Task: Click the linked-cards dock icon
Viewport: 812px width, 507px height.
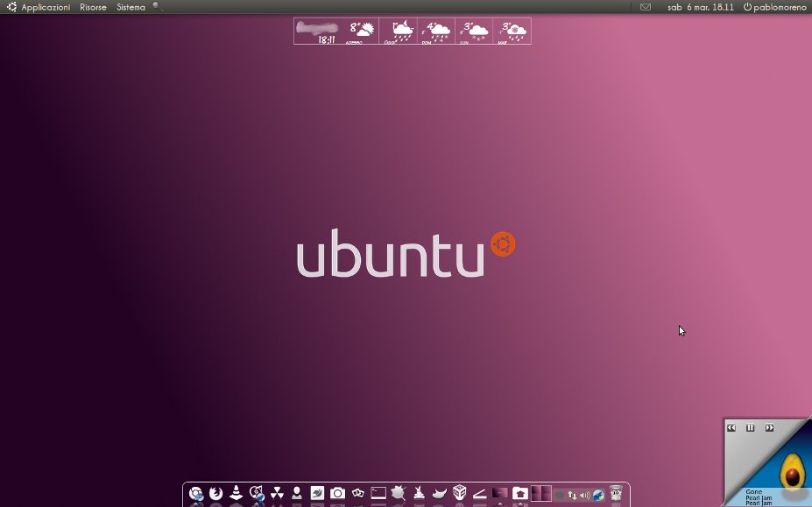Action: tap(358, 493)
